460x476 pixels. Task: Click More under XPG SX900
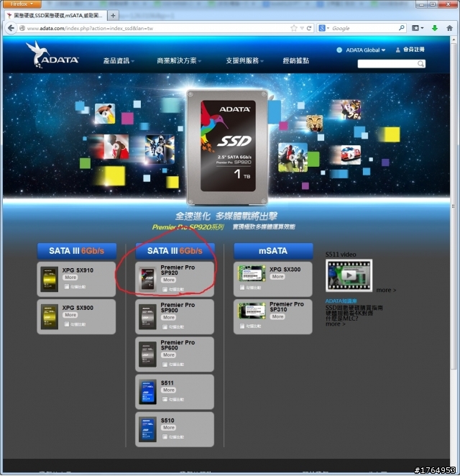(x=70, y=315)
